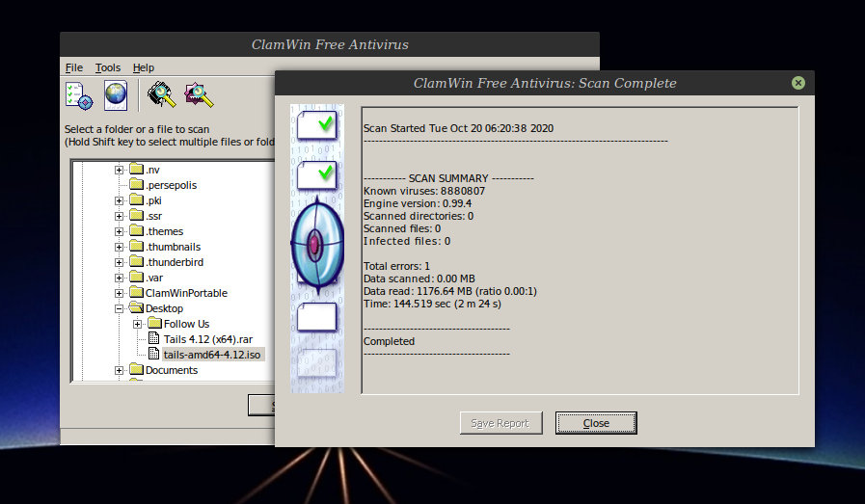Click the .ssr folder icon
The height and width of the screenshot is (504, 865).
[136, 215]
